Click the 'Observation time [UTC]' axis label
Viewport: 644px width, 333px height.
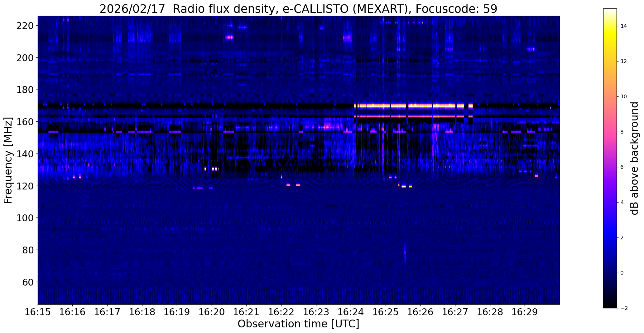coord(298,324)
